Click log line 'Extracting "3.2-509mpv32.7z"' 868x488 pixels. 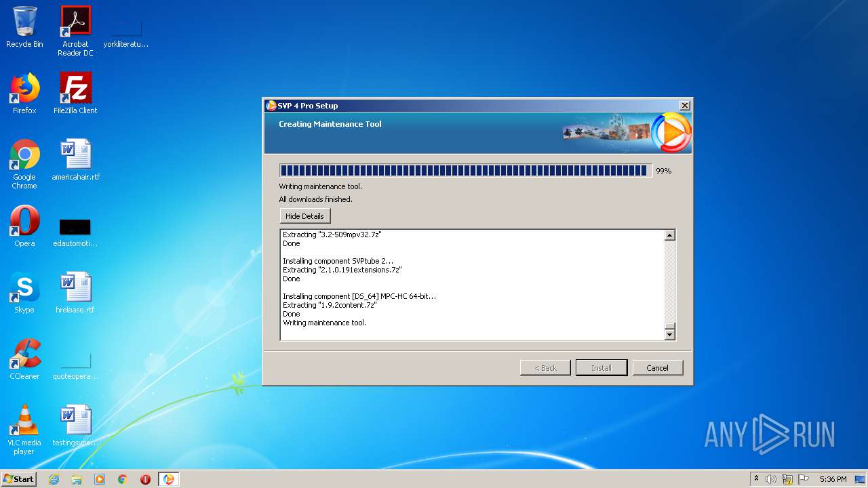click(332, 235)
